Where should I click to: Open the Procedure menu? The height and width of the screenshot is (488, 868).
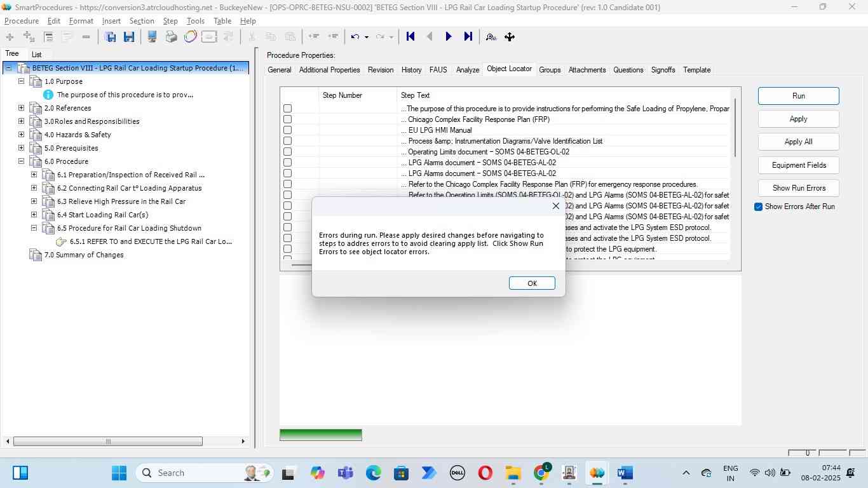click(x=22, y=21)
